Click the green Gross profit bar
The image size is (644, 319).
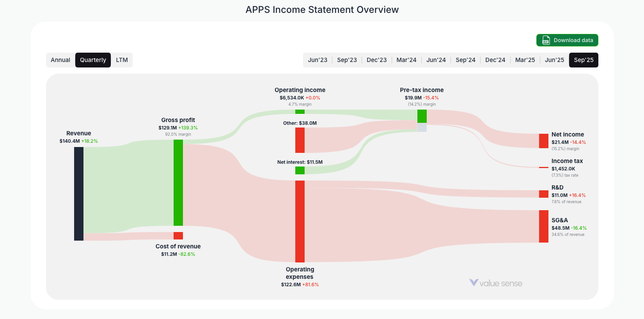(178, 183)
